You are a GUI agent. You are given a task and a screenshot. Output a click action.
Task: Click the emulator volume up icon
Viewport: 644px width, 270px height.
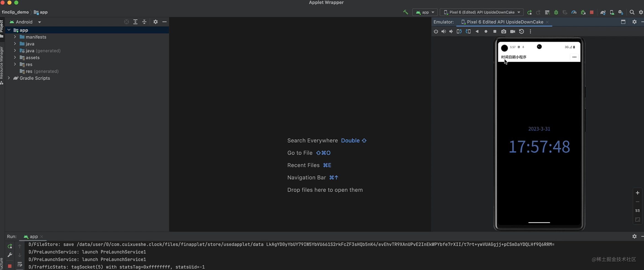pos(444,32)
